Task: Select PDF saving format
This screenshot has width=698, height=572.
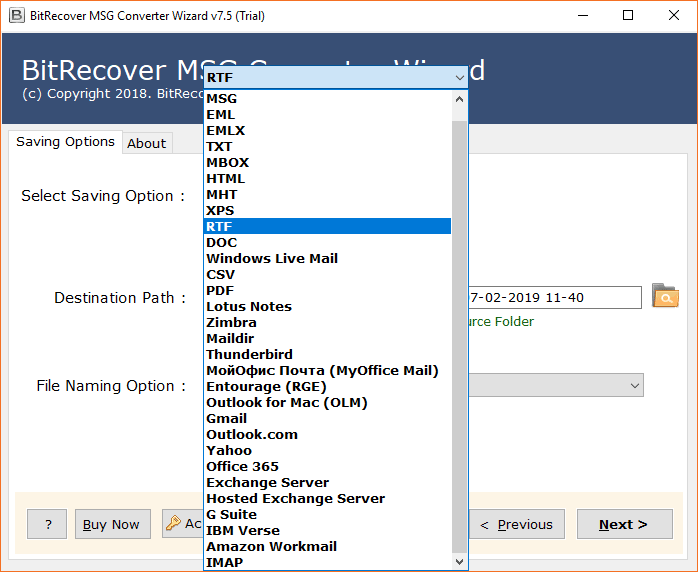Action: 327,291
